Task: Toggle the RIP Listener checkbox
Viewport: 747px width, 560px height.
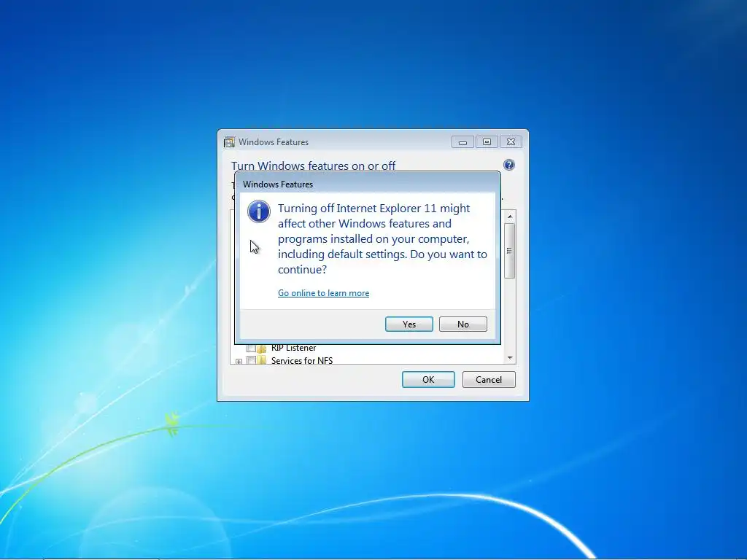Action: pos(251,348)
